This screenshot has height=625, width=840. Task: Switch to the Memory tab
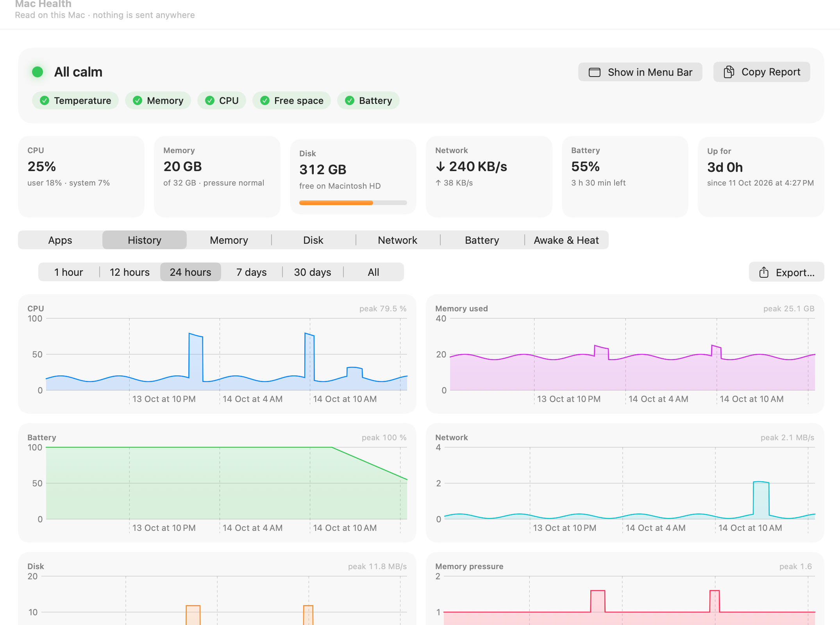tap(229, 240)
